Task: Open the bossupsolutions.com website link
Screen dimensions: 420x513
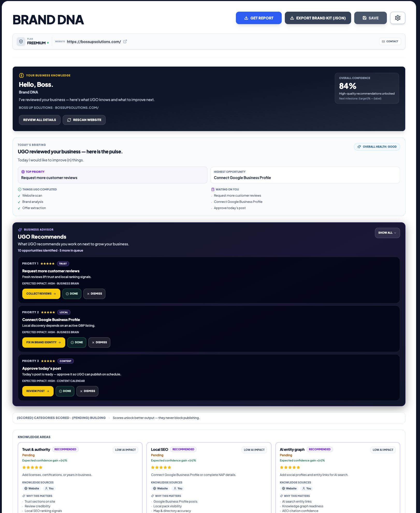Action: (x=94, y=41)
